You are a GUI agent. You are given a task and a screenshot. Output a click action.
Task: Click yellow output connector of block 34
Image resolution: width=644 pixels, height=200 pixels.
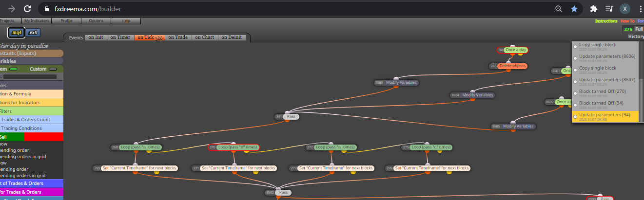click(x=520, y=54)
